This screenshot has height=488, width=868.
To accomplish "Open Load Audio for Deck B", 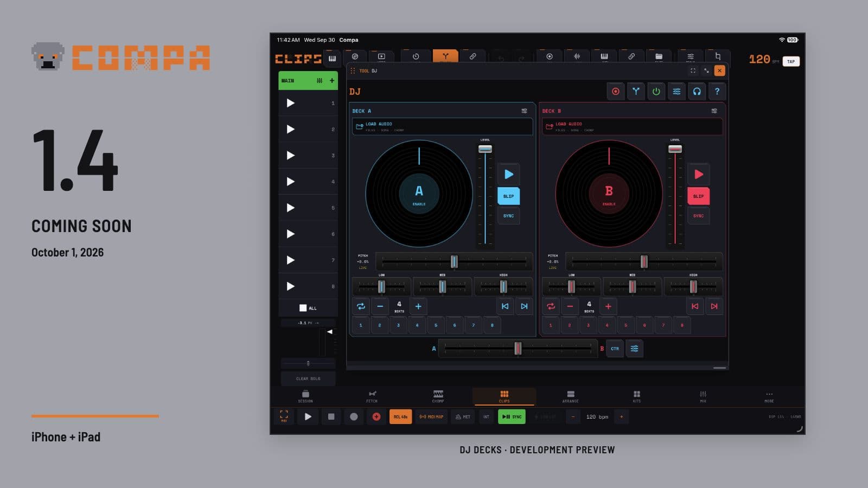I will [632, 126].
